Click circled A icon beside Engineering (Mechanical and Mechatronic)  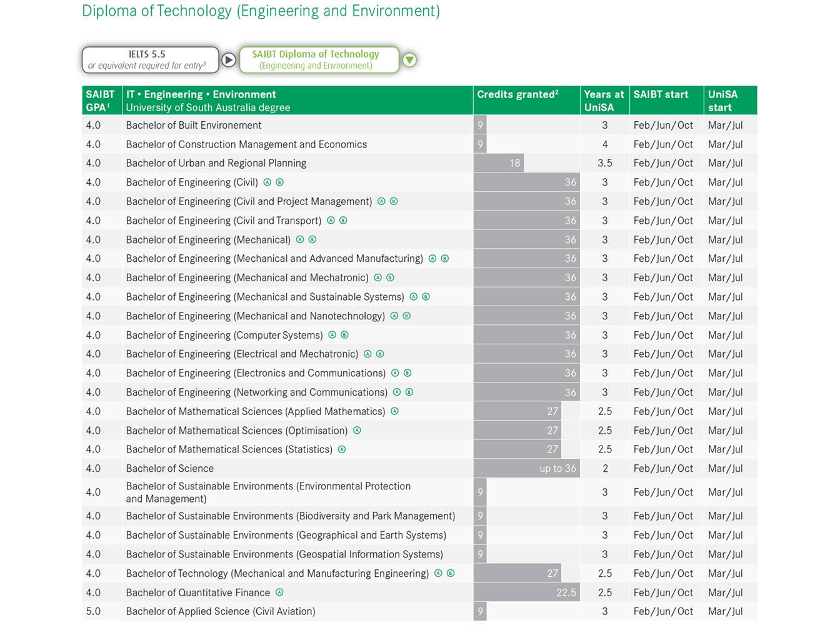point(377,277)
